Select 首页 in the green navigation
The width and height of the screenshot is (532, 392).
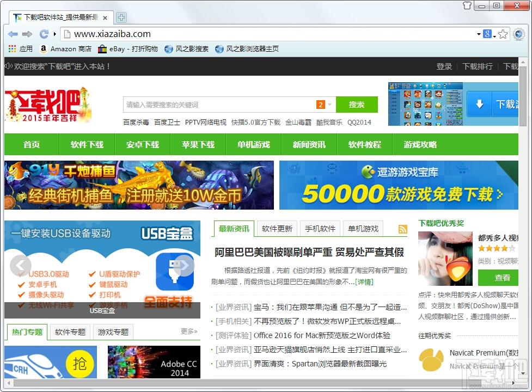pos(32,144)
